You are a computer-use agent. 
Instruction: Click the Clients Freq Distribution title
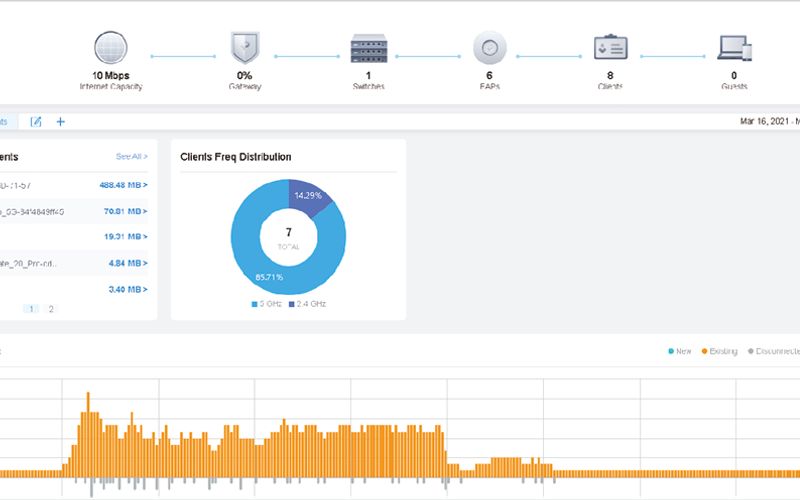[x=236, y=157]
